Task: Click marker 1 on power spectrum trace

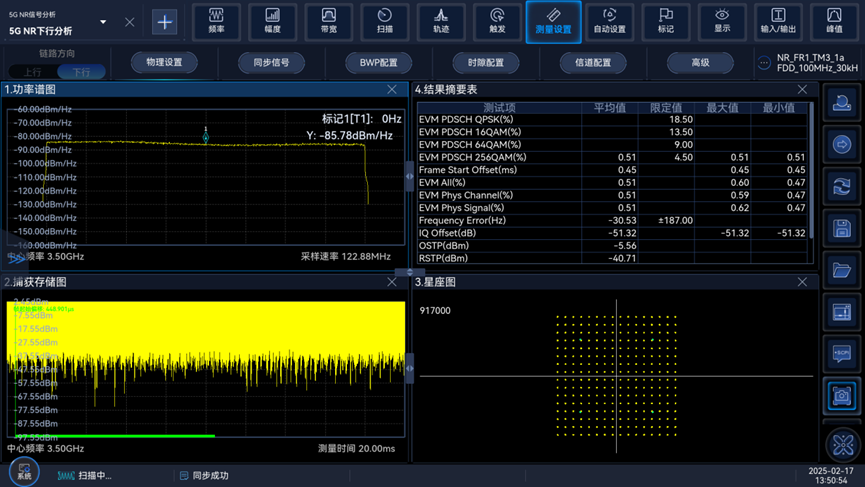Action: (x=206, y=136)
